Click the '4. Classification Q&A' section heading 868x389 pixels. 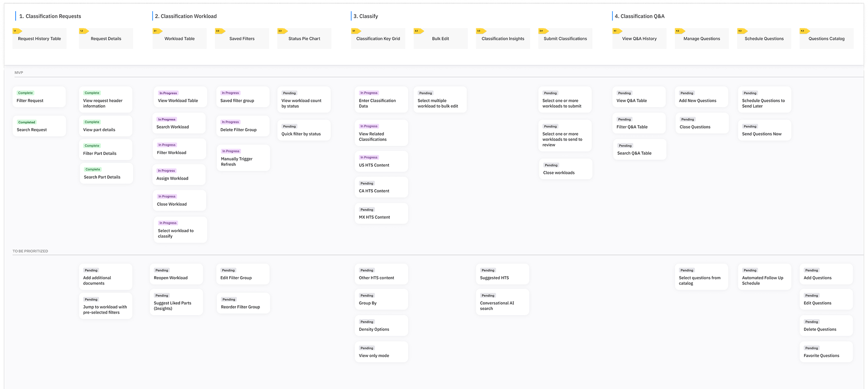pyautogui.click(x=640, y=16)
